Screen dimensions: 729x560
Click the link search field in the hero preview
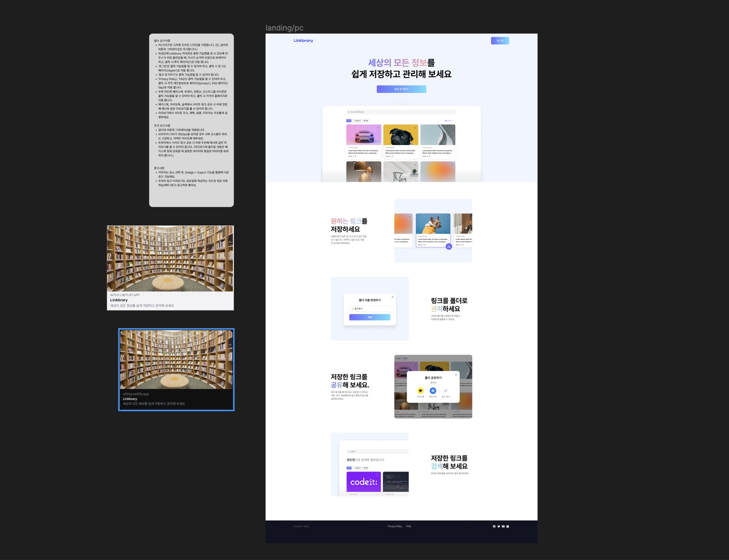401,112
